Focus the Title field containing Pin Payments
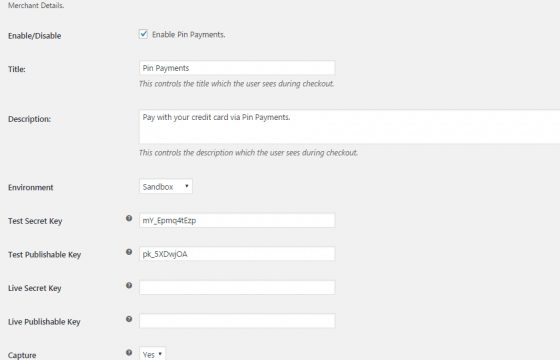This screenshot has height=360, width=560. pos(237,68)
